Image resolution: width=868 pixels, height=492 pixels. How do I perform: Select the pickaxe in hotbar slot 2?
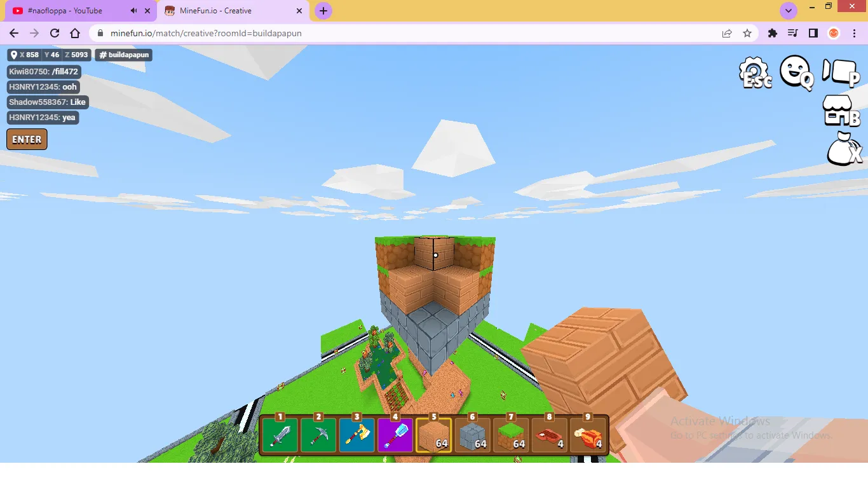[x=319, y=435]
